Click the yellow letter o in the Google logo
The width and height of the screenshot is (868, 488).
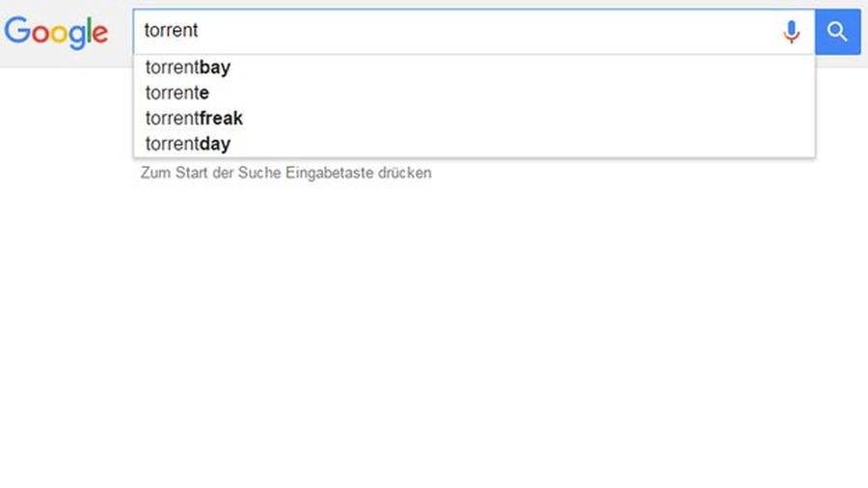coord(57,35)
